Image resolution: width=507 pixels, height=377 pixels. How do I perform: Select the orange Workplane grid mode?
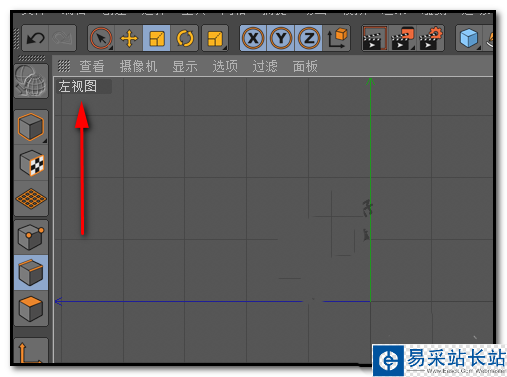coord(31,199)
